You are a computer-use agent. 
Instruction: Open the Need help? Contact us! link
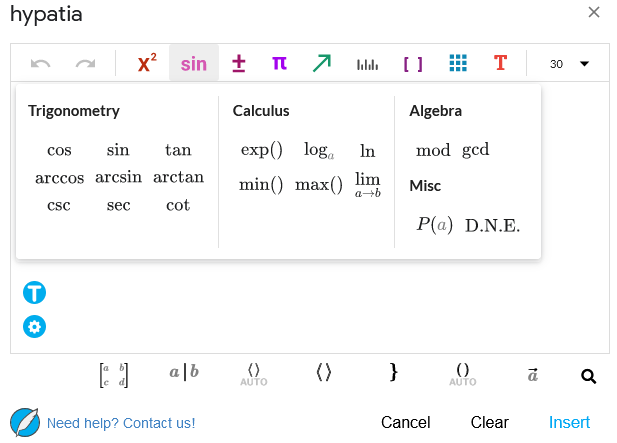click(121, 423)
